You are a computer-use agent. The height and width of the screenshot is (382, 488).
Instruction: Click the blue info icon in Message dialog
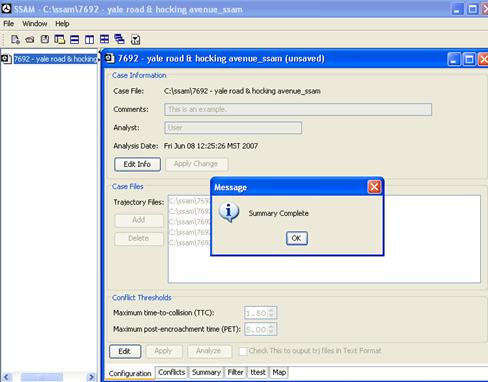coord(229,212)
